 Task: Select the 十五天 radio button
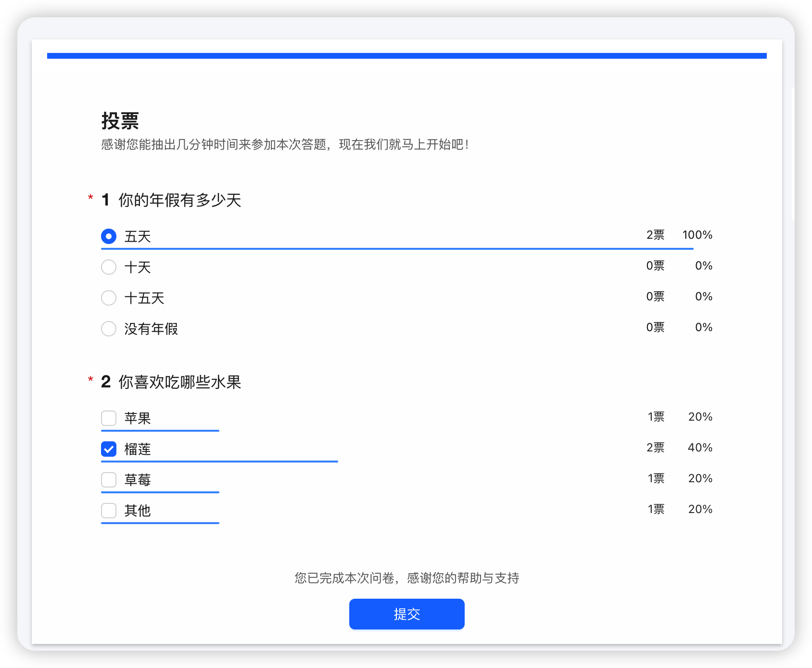pos(109,298)
